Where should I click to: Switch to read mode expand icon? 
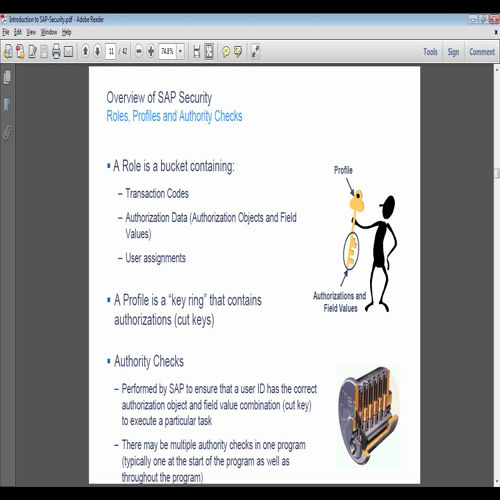click(255, 52)
